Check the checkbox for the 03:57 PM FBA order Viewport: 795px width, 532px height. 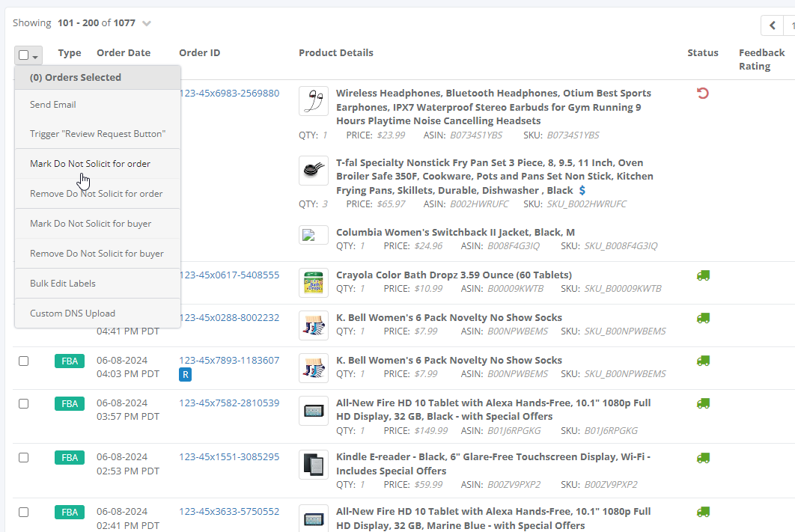(x=23, y=403)
